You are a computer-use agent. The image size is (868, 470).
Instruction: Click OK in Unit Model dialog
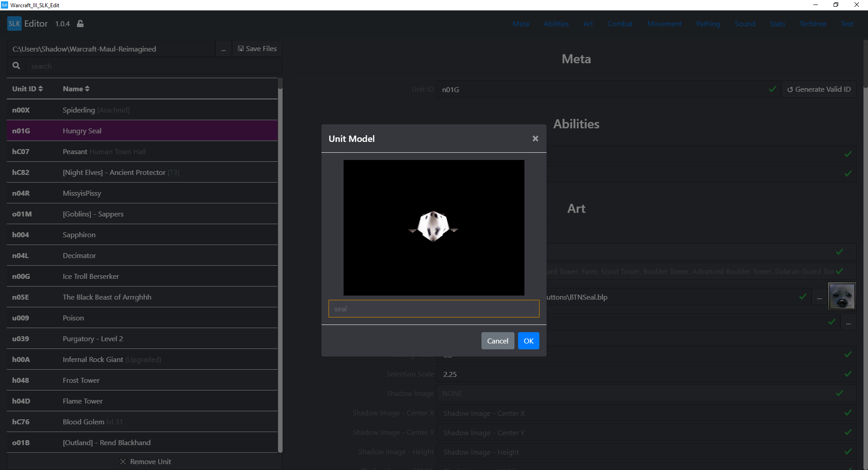tap(528, 341)
